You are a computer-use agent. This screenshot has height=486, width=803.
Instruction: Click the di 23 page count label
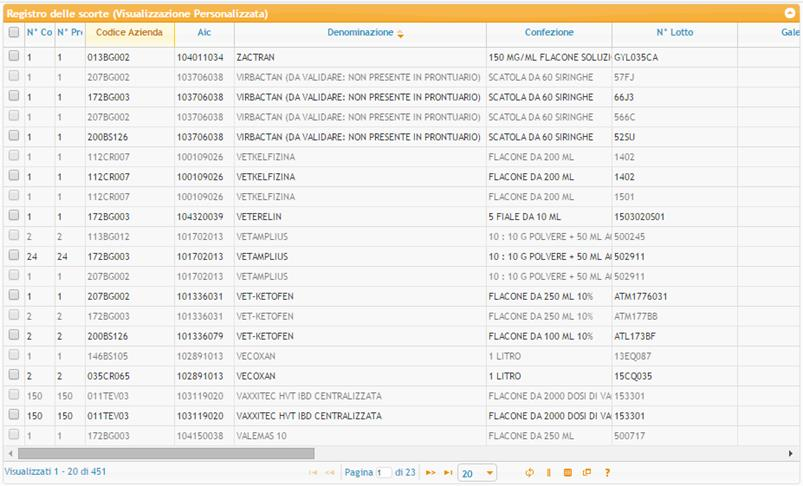405,472
